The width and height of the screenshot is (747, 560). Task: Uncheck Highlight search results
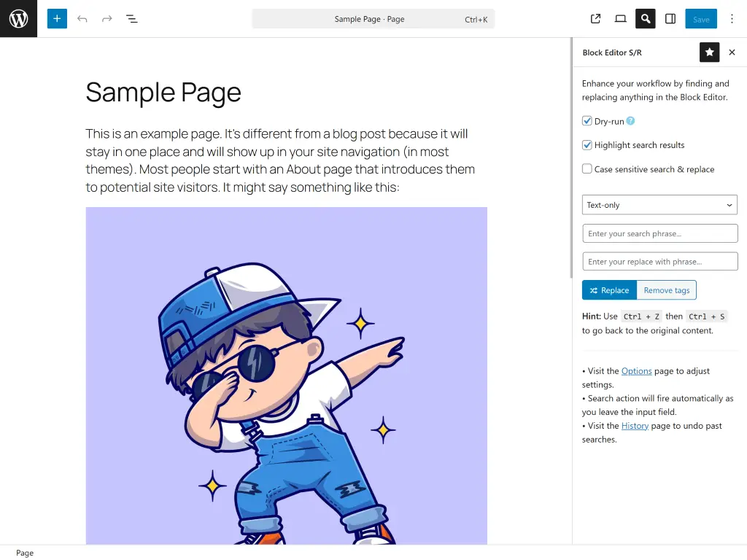[587, 145]
